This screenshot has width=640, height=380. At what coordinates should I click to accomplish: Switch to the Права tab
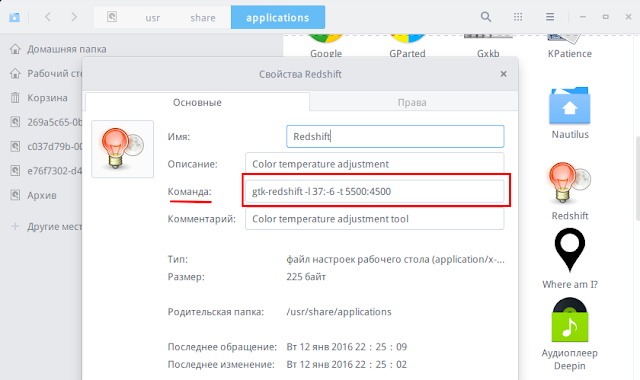412,102
